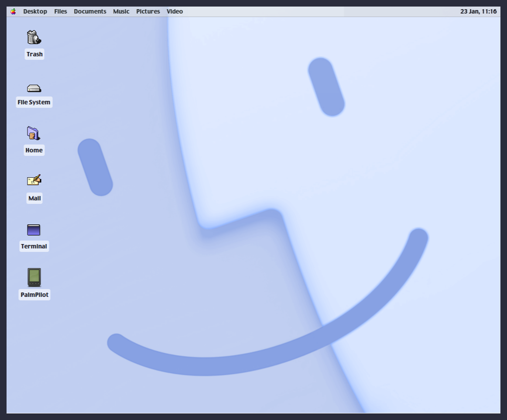507x420 pixels.
Task: Click the "PalmPilot" label text
Action: pos(34,295)
